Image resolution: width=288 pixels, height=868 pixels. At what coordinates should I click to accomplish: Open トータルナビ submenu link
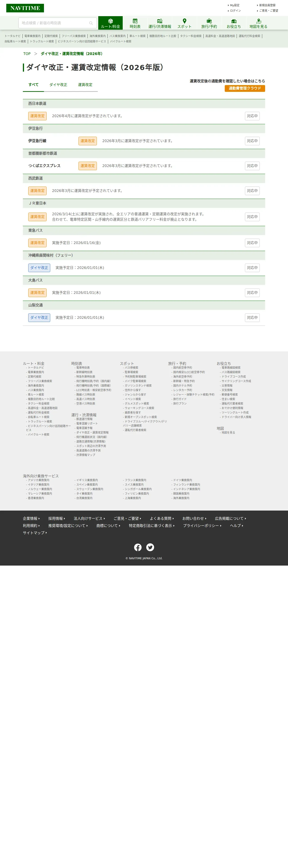13,36
